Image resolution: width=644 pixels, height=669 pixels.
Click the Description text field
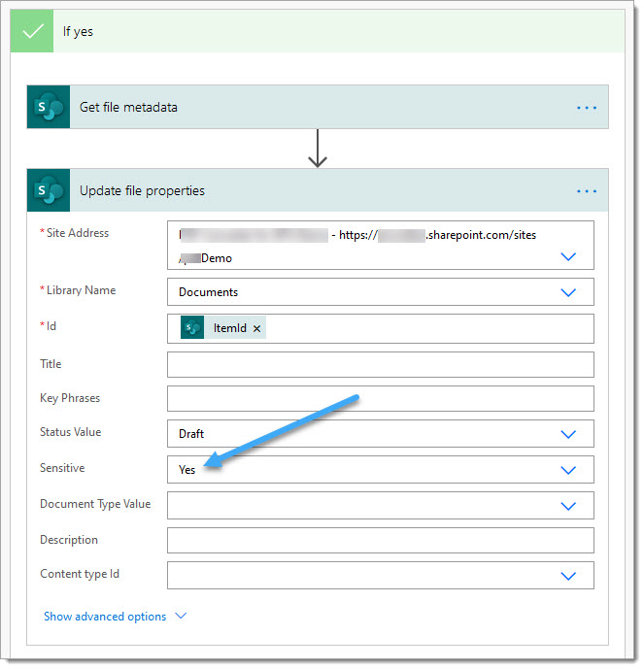380,541
